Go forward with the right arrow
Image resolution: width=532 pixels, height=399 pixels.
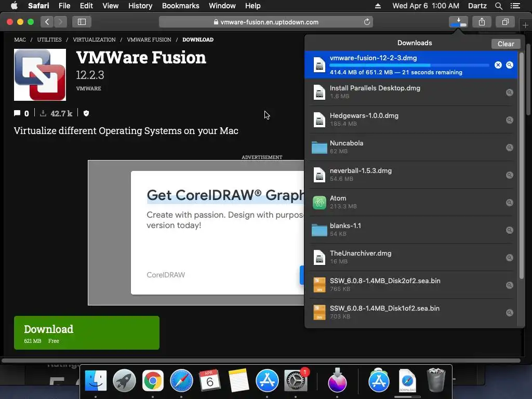coord(60,22)
